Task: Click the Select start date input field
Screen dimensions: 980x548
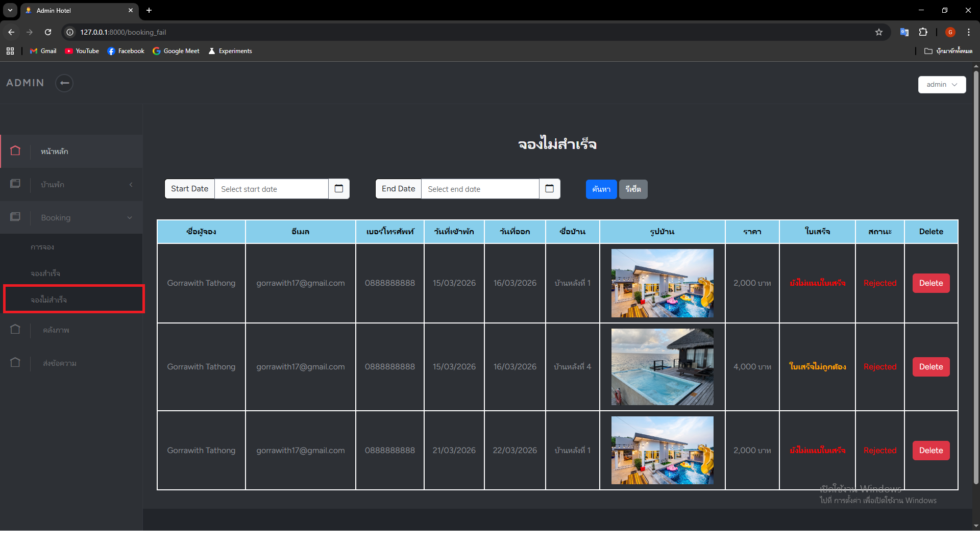Action: [x=271, y=189]
